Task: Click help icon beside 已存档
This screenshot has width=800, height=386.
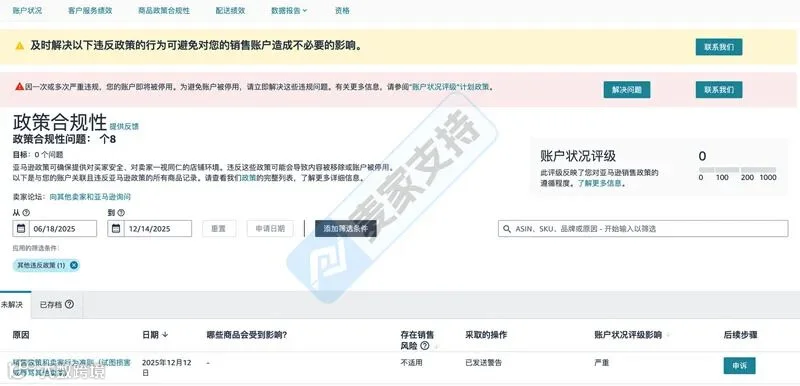Action: [x=69, y=304]
